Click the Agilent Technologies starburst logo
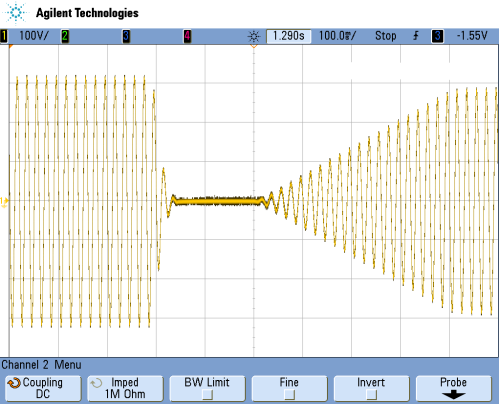Screen dimensions: 499x404 point(16,13)
